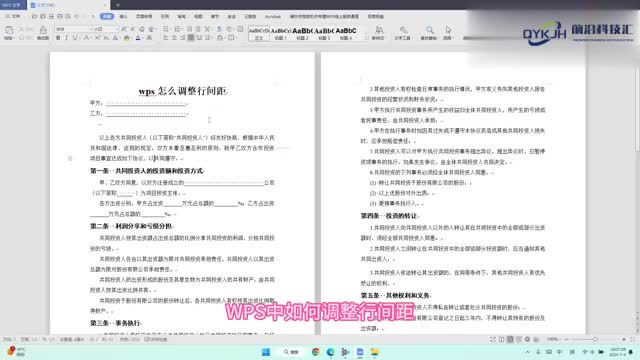Click the decrease font size icon
The image size is (640, 360).
point(133,29)
